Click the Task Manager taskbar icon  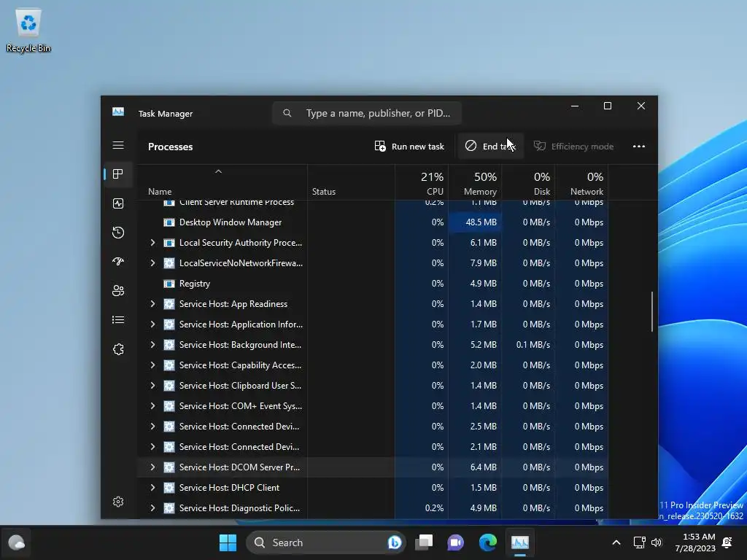pyautogui.click(x=519, y=542)
